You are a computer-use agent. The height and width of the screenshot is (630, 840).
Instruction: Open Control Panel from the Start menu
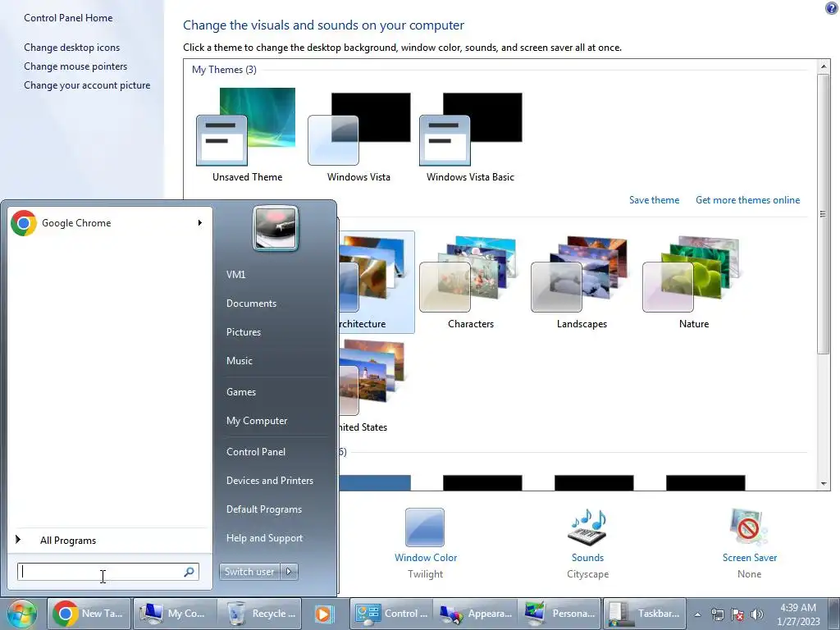tap(256, 452)
